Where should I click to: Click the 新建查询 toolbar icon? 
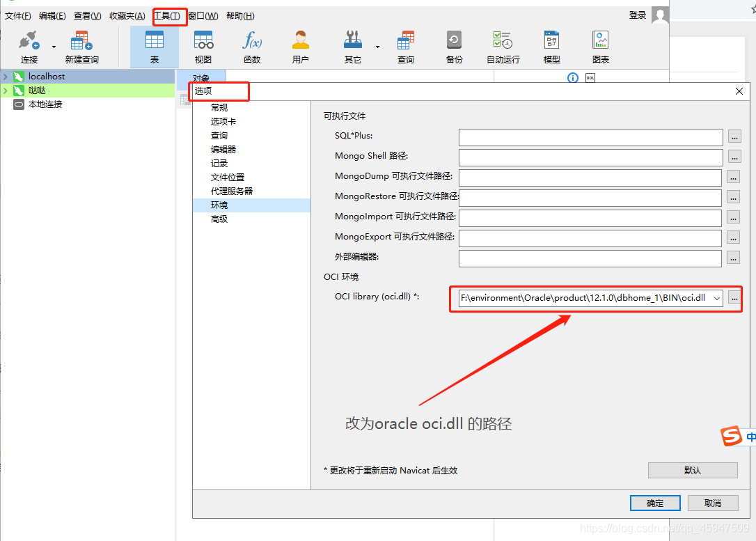click(x=81, y=47)
